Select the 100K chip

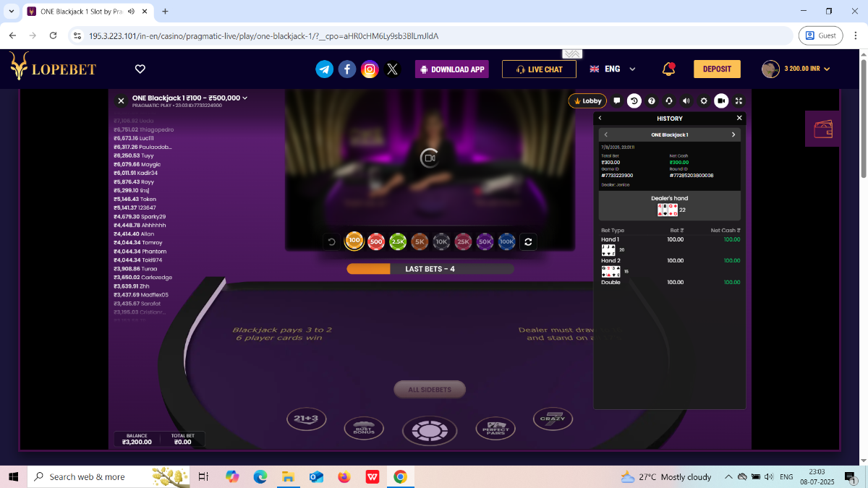[506, 242]
